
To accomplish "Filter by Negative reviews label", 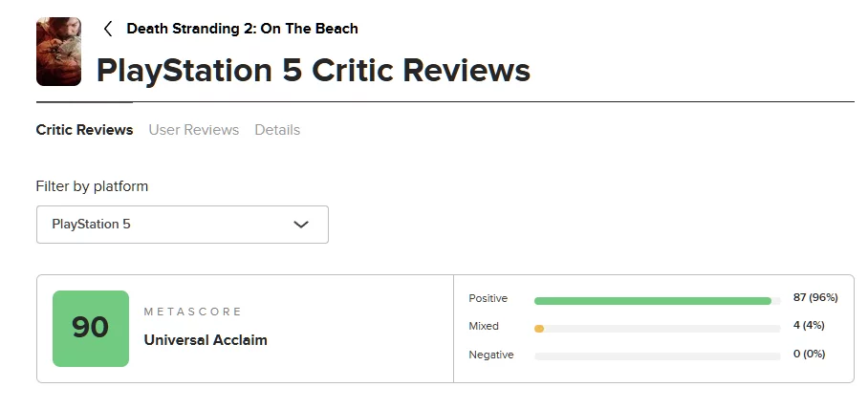I will click(490, 355).
